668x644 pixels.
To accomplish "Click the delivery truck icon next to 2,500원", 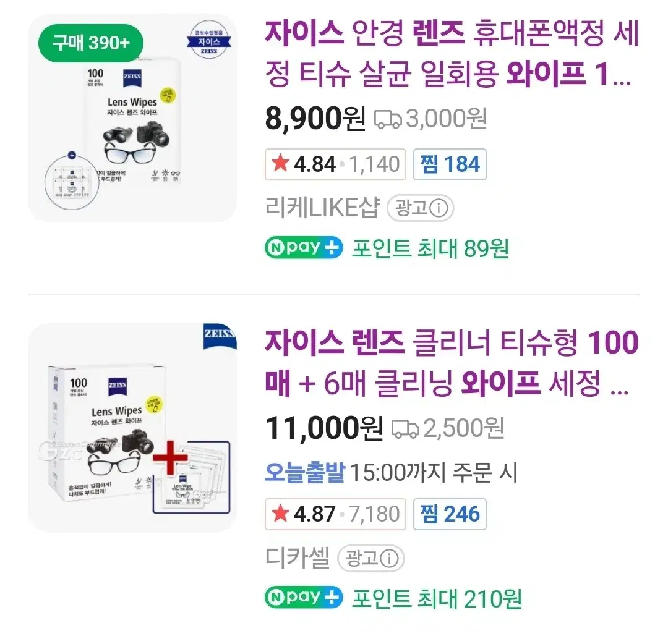I will [406, 428].
